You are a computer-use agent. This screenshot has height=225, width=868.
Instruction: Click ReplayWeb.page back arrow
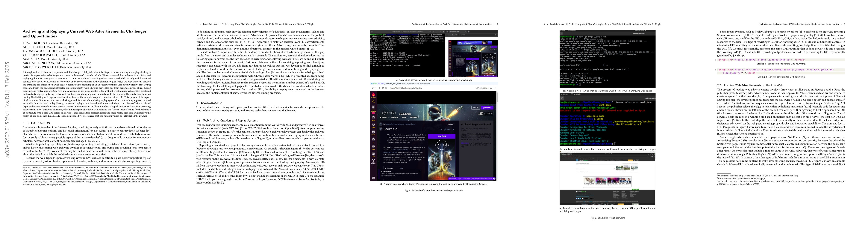click(x=376, y=88)
